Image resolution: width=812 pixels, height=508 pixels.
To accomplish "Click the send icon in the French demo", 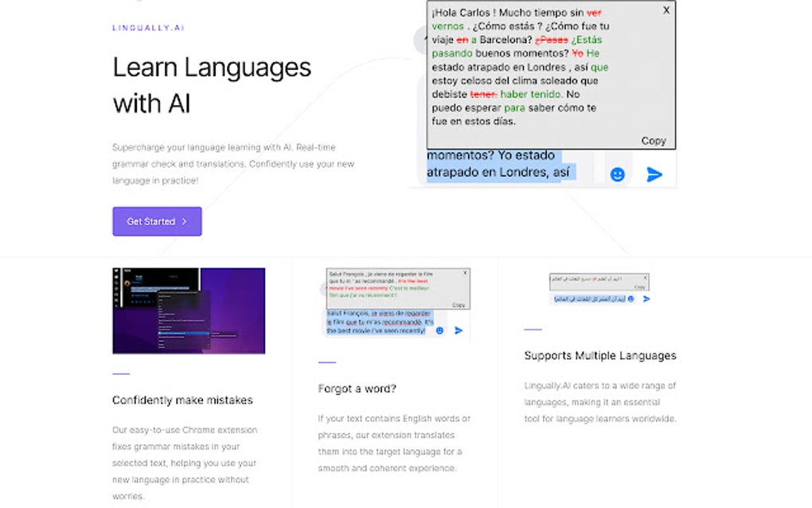I will (459, 330).
